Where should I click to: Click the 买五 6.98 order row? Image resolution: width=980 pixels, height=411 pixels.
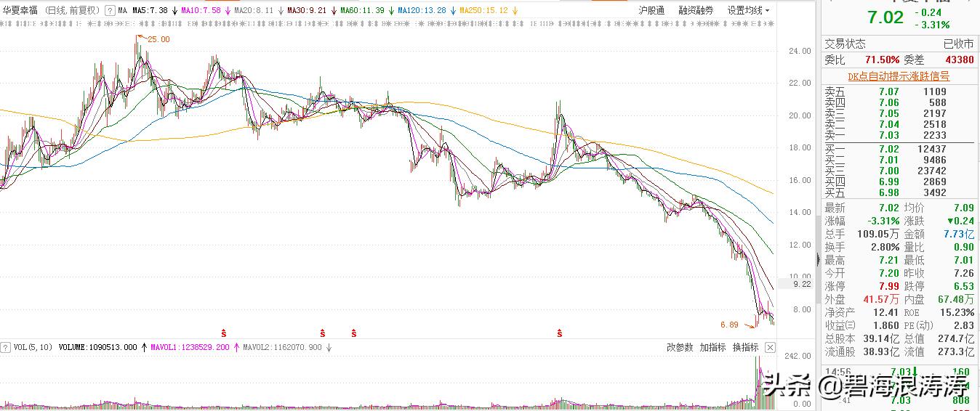coord(899,192)
